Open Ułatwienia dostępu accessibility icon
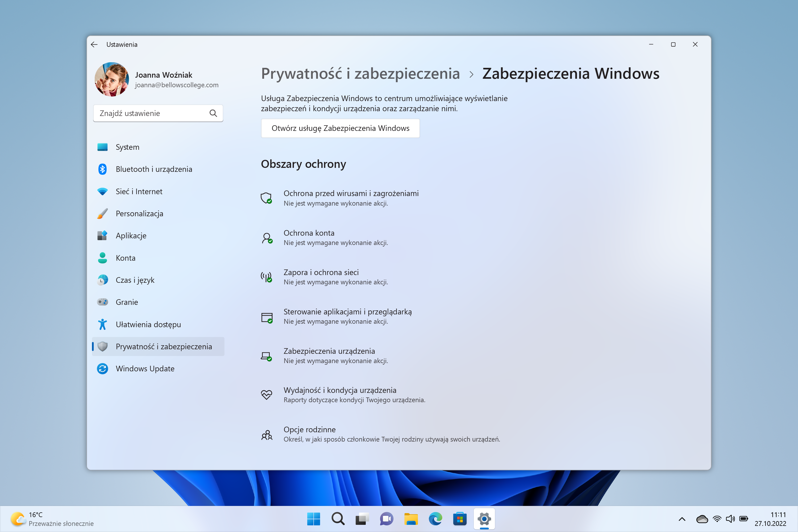The width and height of the screenshot is (798, 532). point(102,324)
